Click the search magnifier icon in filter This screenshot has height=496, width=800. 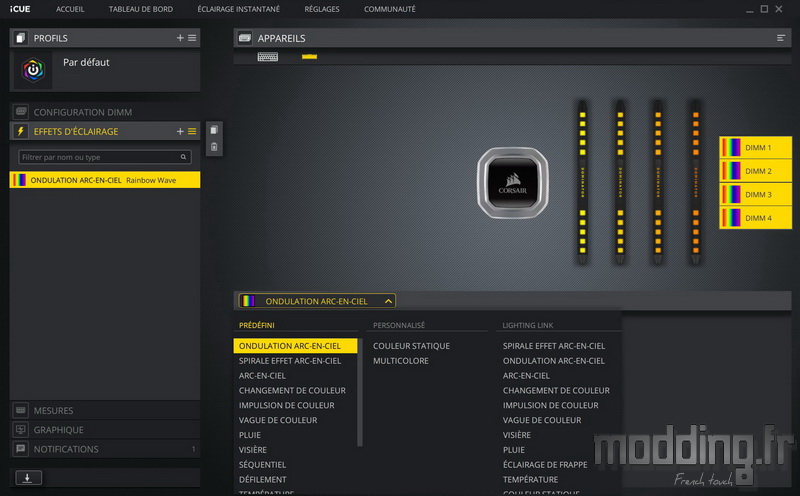(x=183, y=157)
